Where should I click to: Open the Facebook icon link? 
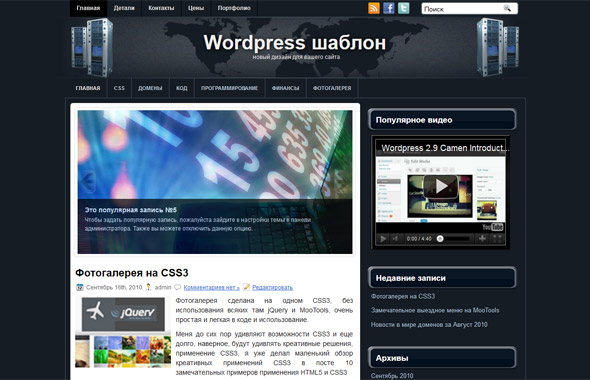[x=389, y=8]
